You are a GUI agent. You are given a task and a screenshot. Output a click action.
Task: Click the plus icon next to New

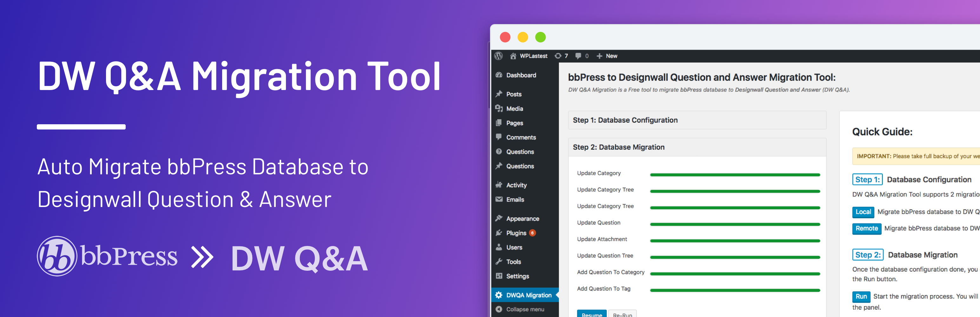click(599, 56)
